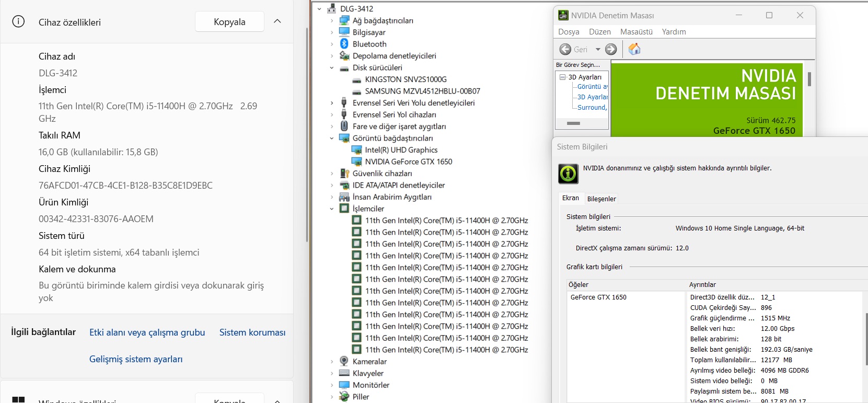Click the İşlemciler processor category icon

point(344,209)
